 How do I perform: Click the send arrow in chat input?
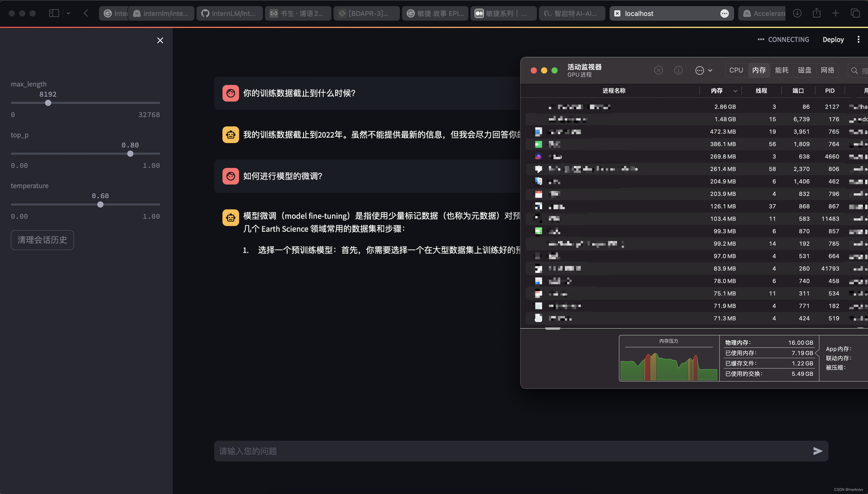[x=817, y=451]
